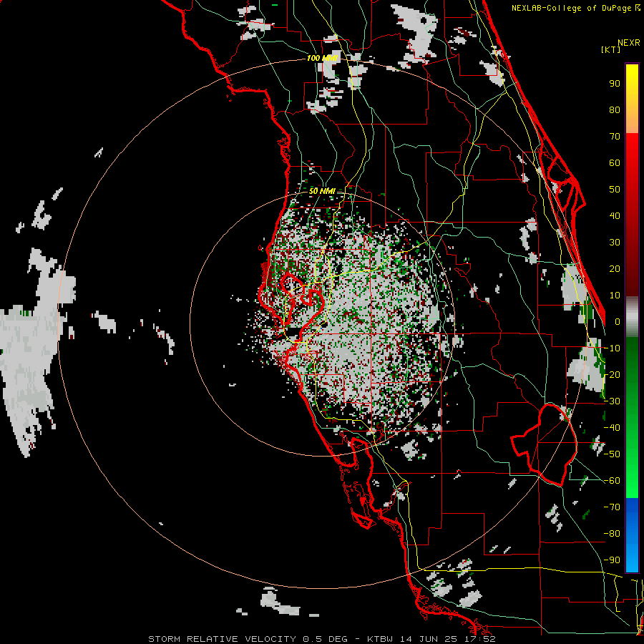Click the 0 value on velocity scale
The width and height of the screenshot is (644, 644).
(x=618, y=322)
